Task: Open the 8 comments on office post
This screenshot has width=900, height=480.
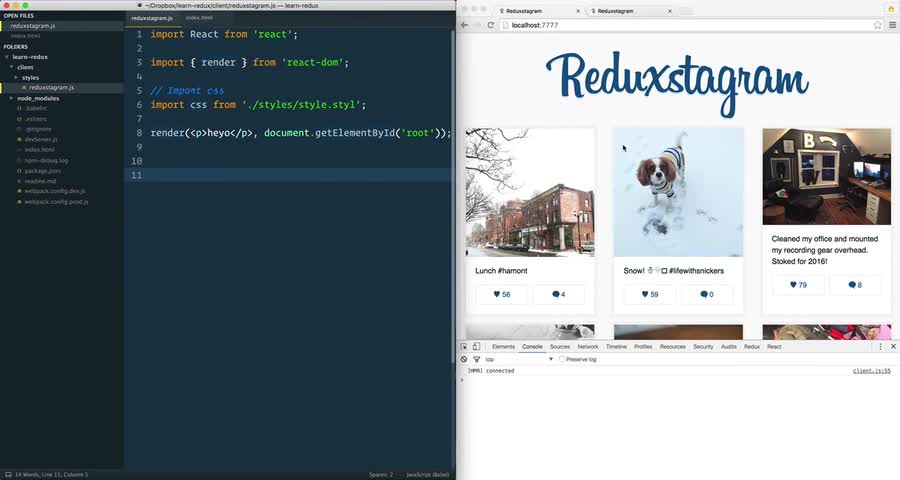Action: (x=855, y=285)
